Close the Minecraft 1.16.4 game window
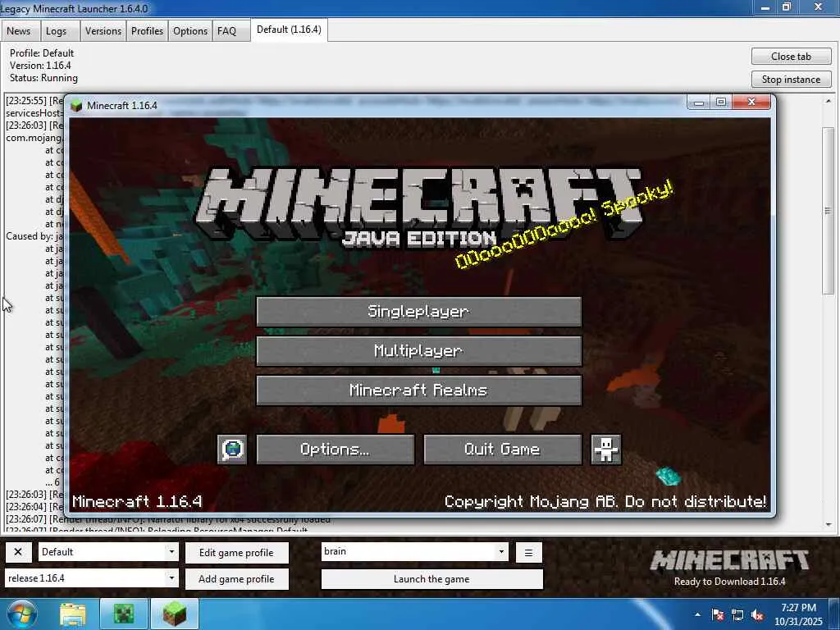 751,102
